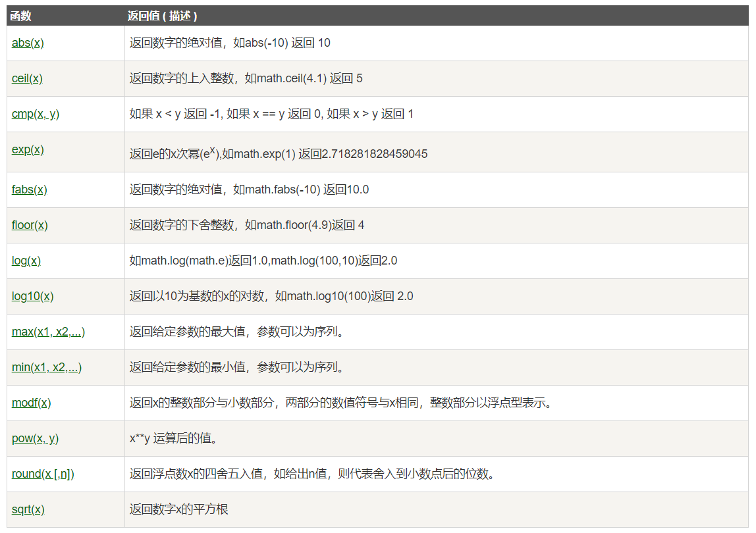Click the text 返回数字x的平方根
Image resolution: width=756 pixels, height=533 pixels.
pyautogui.click(x=179, y=510)
